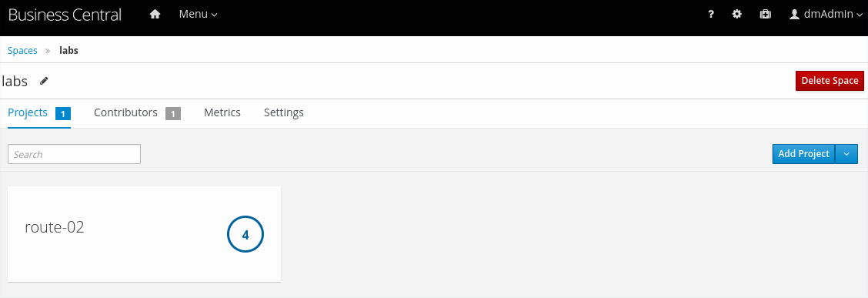The height and width of the screenshot is (298, 868).
Task: Click the circled asset count 4
Action: click(245, 234)
